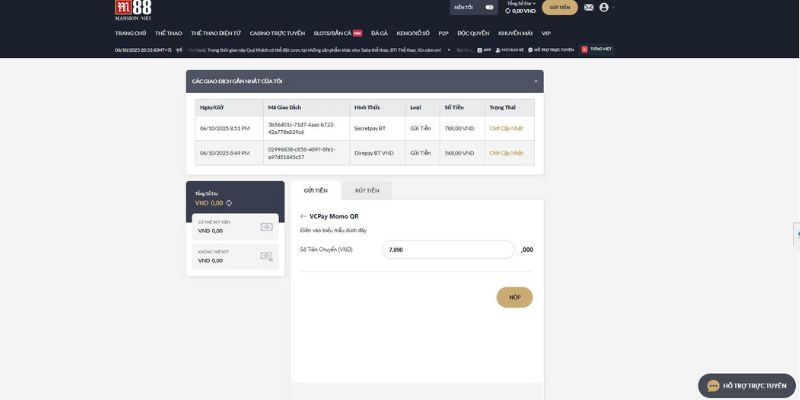Switch to the Rút Tiền tab

click(366, 190)
